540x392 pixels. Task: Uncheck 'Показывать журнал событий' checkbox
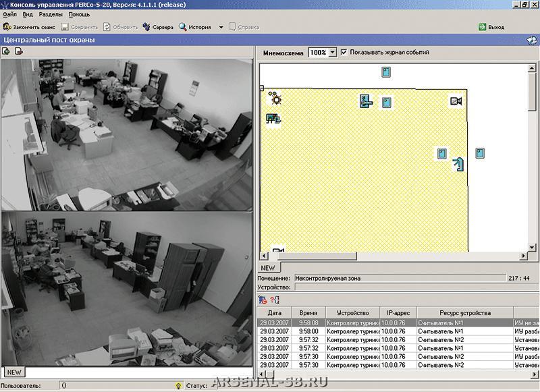[x=344, y=52]
